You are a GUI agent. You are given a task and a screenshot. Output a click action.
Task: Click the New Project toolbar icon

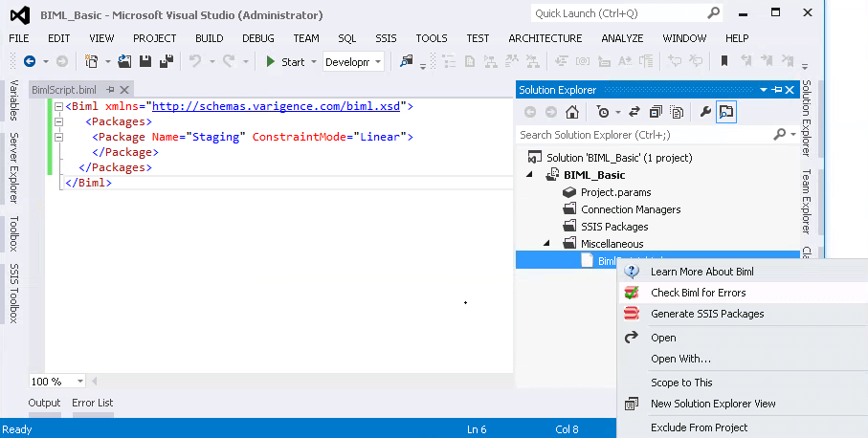[x=91, y=61]
